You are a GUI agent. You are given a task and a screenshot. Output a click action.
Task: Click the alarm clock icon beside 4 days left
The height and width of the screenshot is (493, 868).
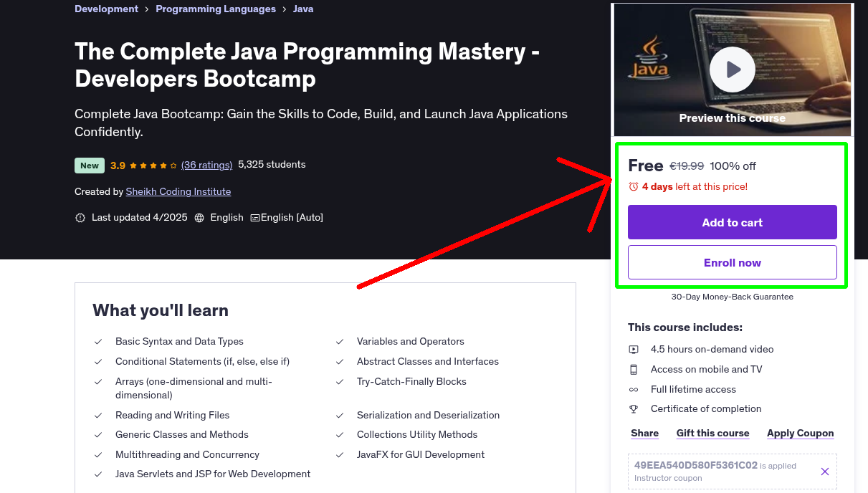click(x=633, y=186)
